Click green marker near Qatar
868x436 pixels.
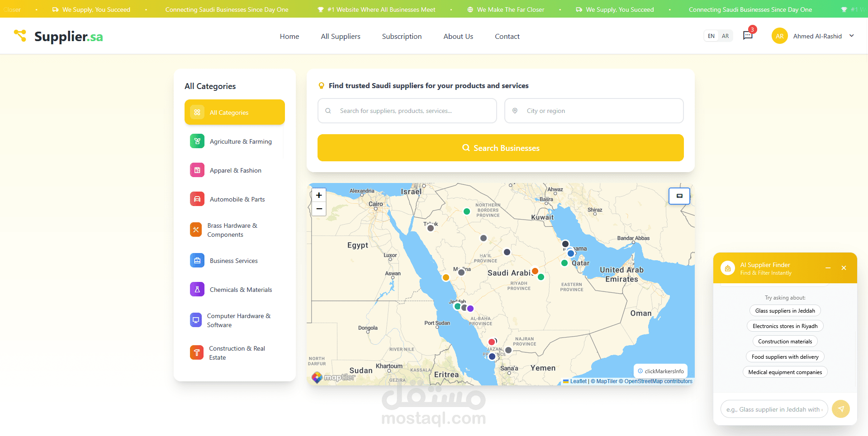click(x=564, y=263)
